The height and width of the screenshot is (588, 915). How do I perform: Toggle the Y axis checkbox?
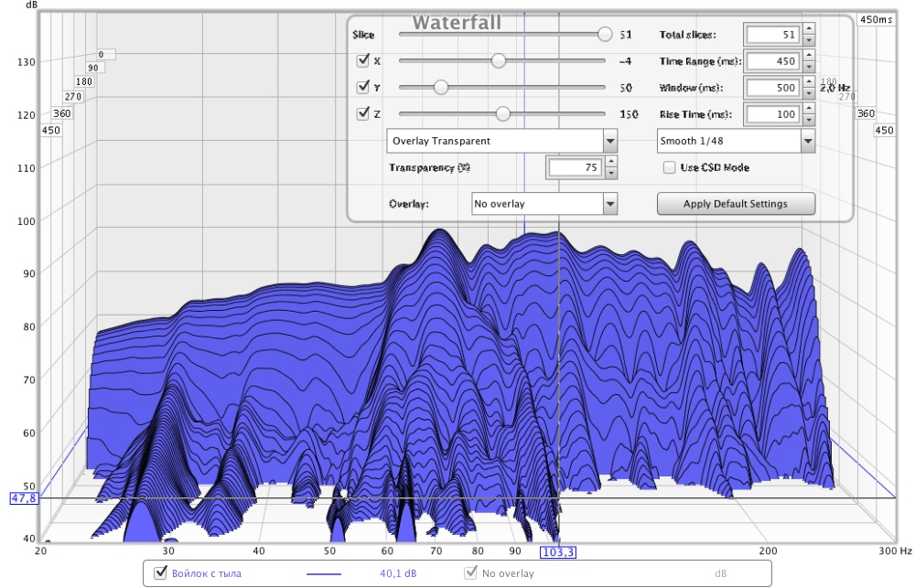[x=362, y=88]
